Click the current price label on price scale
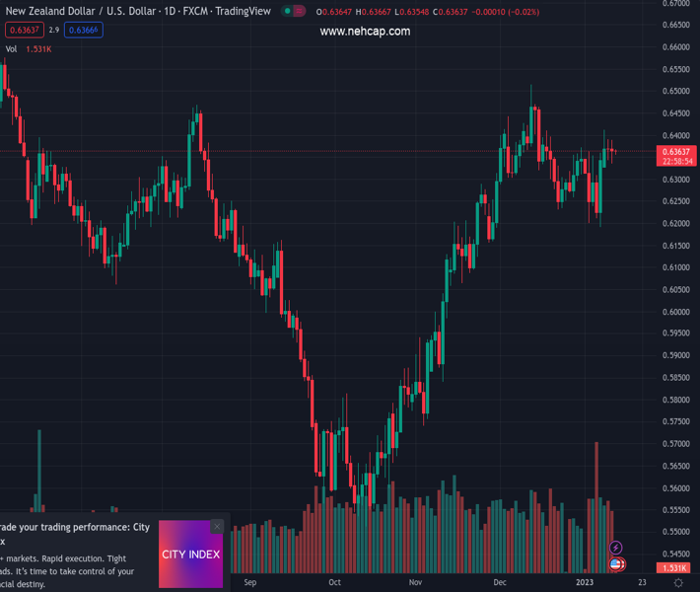 tap(678, 151)
